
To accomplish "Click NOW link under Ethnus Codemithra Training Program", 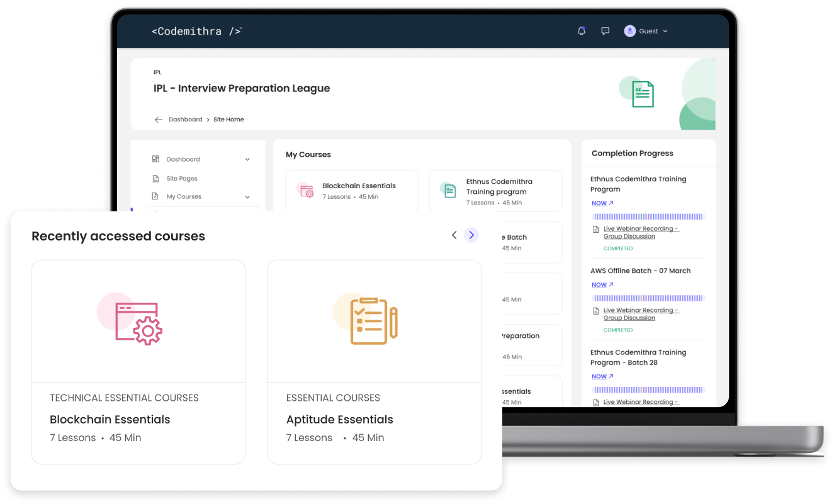I will [x=602, y=203].
